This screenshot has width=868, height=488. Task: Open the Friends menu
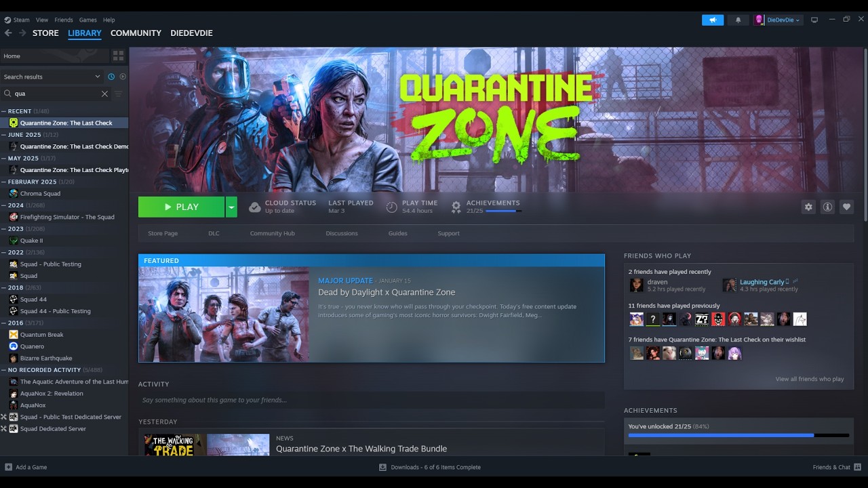64,20
